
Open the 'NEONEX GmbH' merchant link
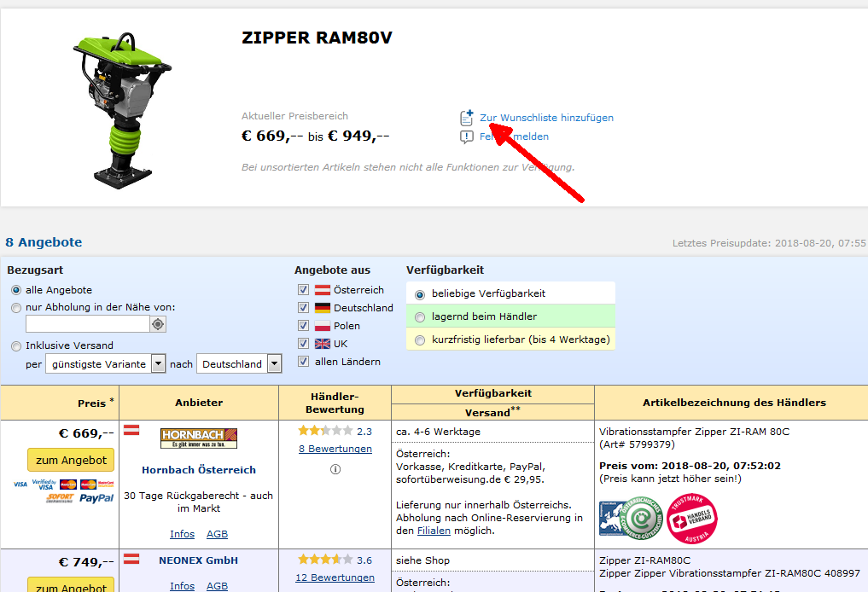[199, 560]
